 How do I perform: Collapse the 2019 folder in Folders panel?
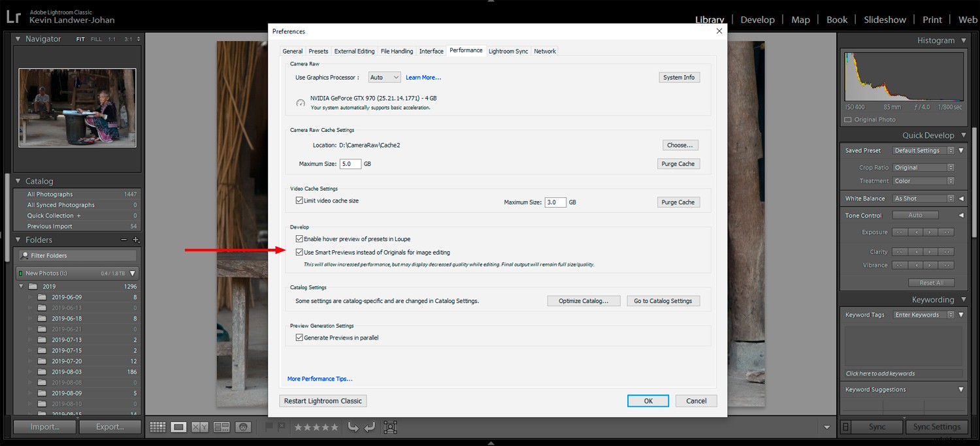point(20,285)
